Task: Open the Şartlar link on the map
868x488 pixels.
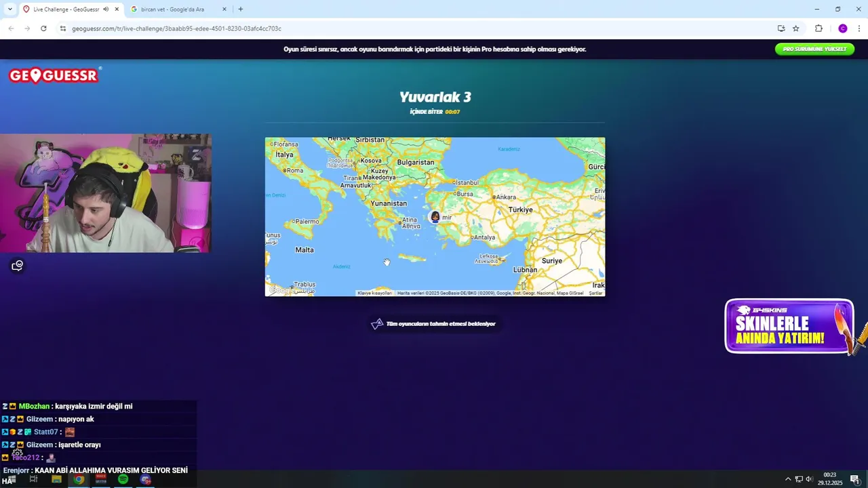Action: click(x=595, y=293)
